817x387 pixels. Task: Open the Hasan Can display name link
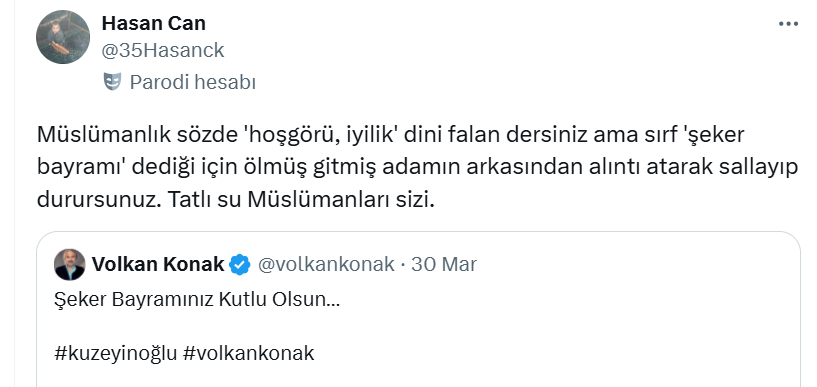[154, 23]
